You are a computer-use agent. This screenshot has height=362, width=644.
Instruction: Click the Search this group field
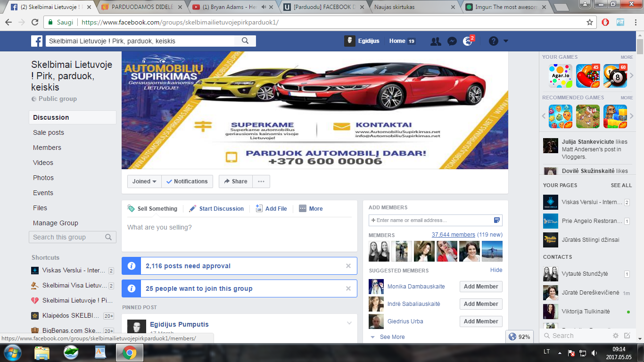73,237
